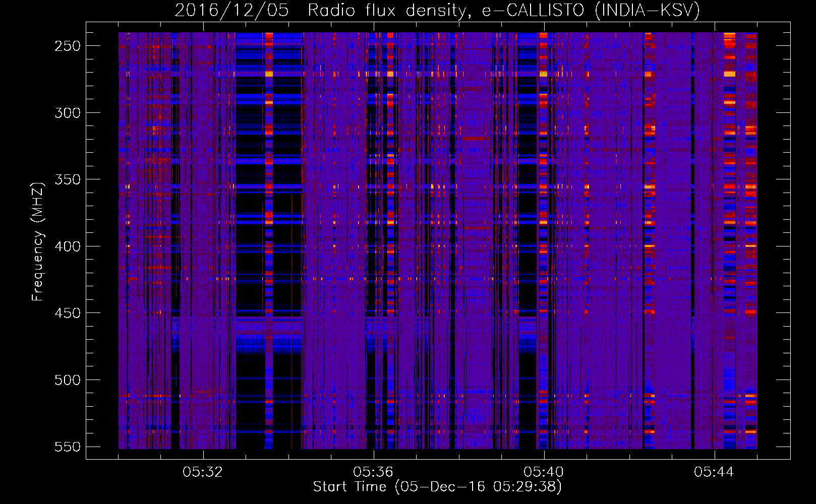Click the 350 frequency tick label
This screenshot has width=816, height=504.
coord(68,179)
